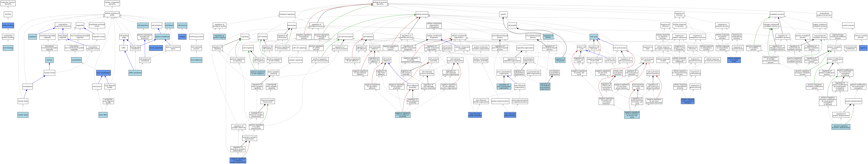Click the neuron projection node

point(156,48)
